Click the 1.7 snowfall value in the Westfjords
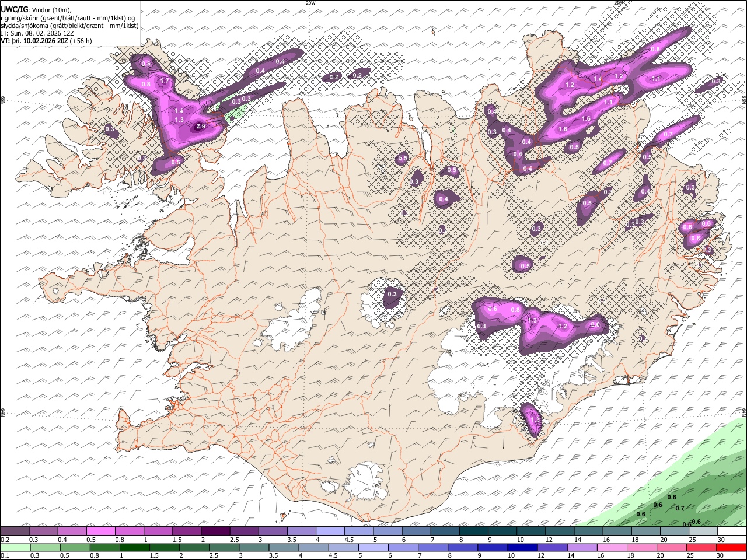This screenshot has height=560, width=747. point(165,81)
